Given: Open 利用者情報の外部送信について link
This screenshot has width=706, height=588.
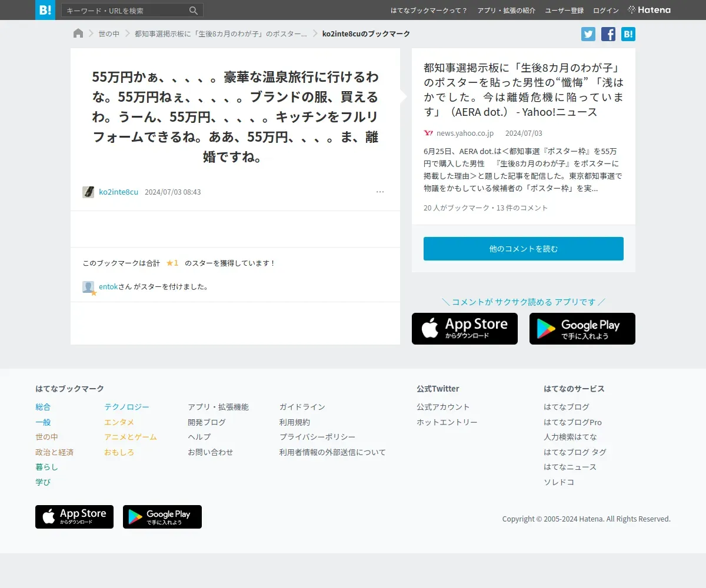Looking at the screenshot, I should pyautogui.click(x=332, y=452).
